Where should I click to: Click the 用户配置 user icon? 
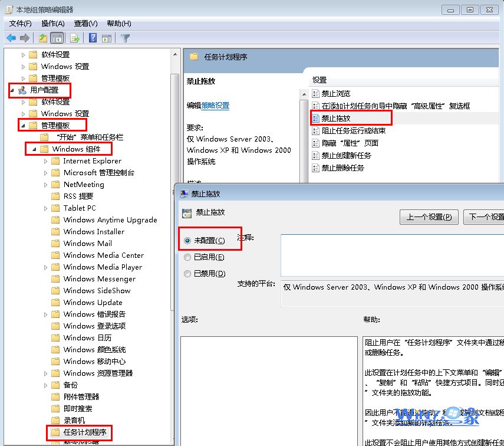point(22,90)
